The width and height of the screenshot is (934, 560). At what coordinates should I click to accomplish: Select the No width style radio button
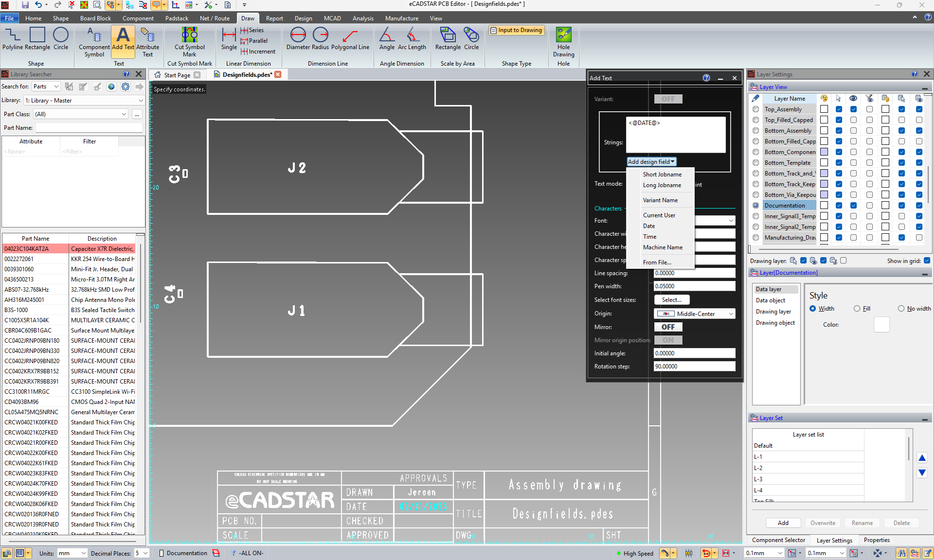(x=901, y=309)
